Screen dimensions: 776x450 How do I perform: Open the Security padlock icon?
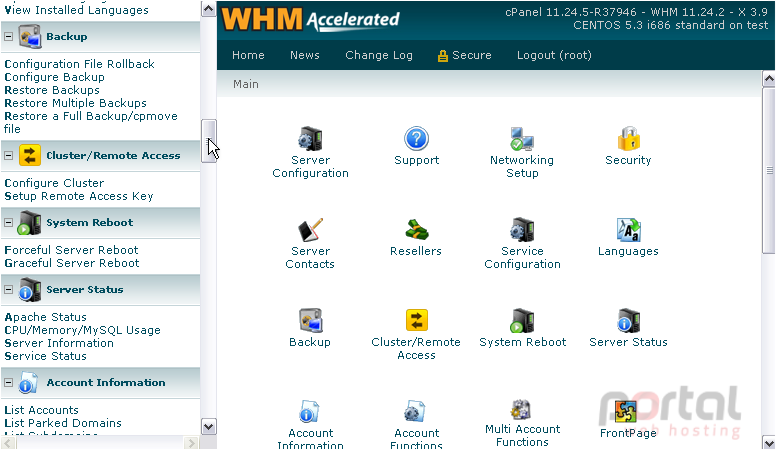(629, 139)
